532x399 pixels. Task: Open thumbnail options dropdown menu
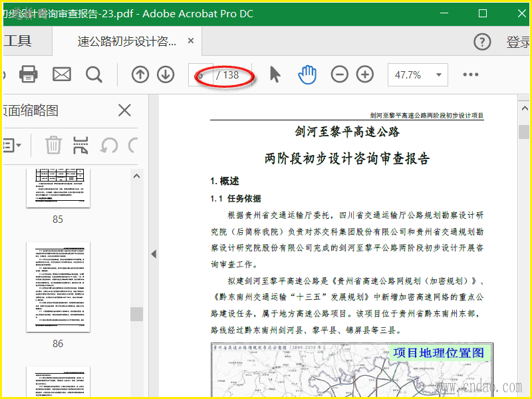click(11, 145)
